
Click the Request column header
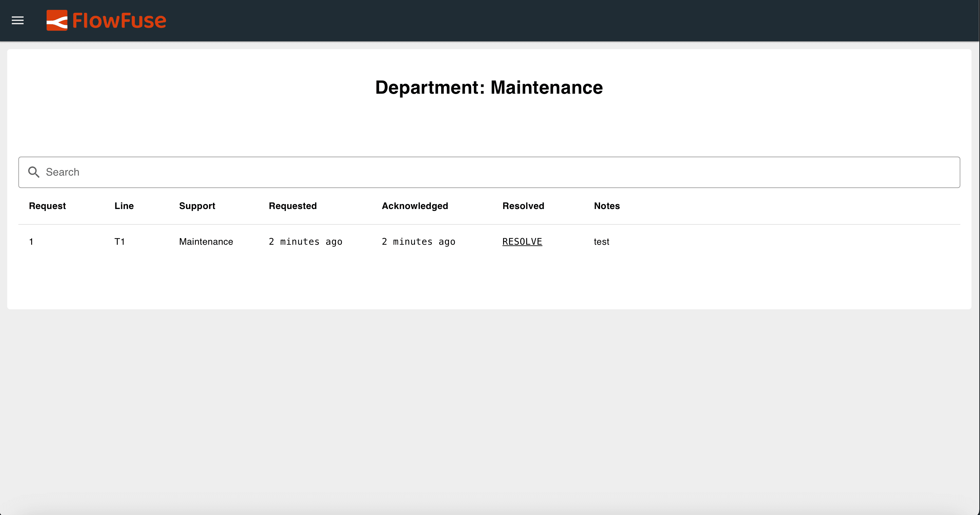47,206
